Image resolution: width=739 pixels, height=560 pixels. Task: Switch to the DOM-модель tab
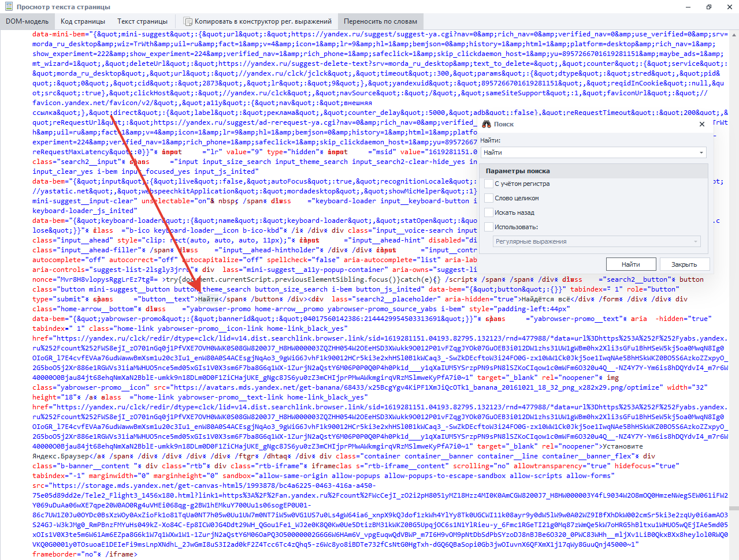(x=27, y=21)
